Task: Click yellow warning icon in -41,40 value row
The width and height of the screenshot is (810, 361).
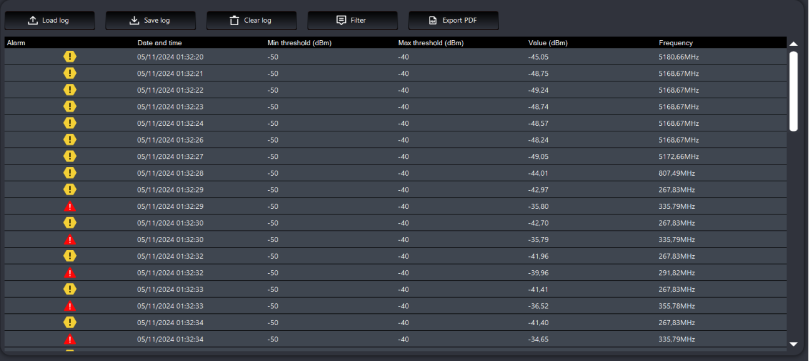Action: coord(70,322)
